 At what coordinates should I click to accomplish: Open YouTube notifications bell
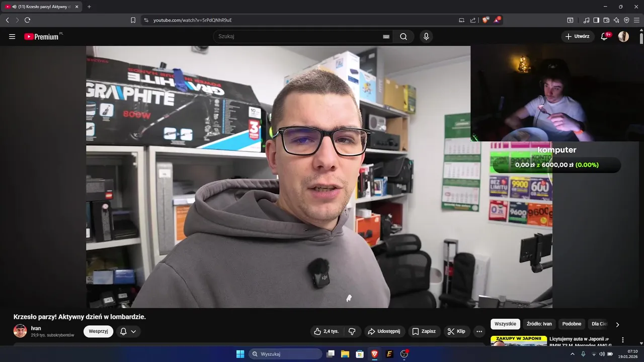(605, 36)
